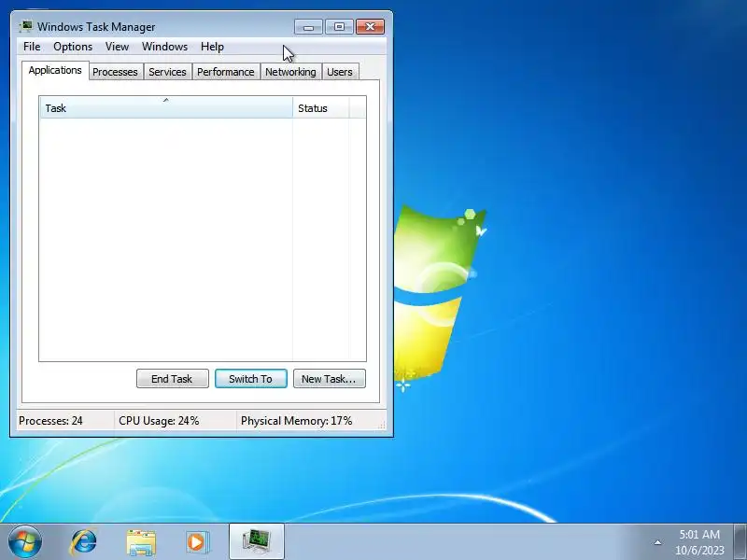Switch to the Users tab
This screenshot has width=747, height=560.
(x=340, y=72)
